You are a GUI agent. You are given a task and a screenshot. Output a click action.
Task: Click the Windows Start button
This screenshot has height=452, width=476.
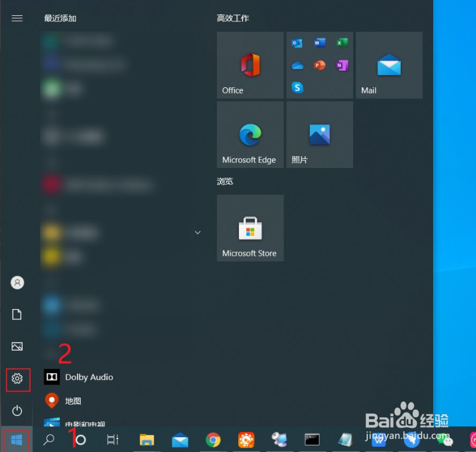pos(16,440)
